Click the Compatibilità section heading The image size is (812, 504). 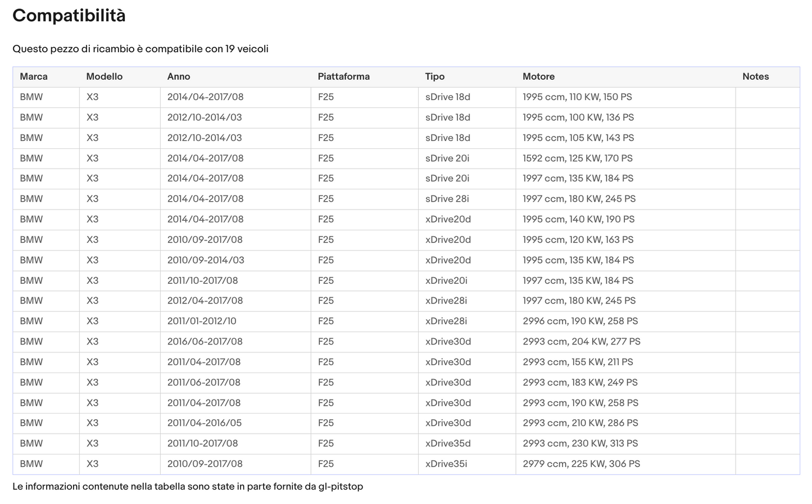[x=69, y=16]
